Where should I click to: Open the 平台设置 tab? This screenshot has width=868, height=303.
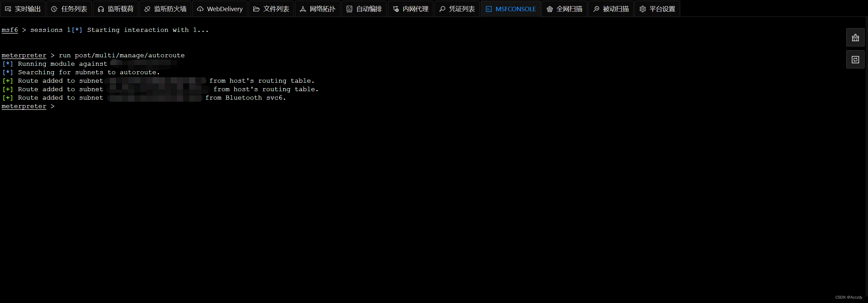657,9
